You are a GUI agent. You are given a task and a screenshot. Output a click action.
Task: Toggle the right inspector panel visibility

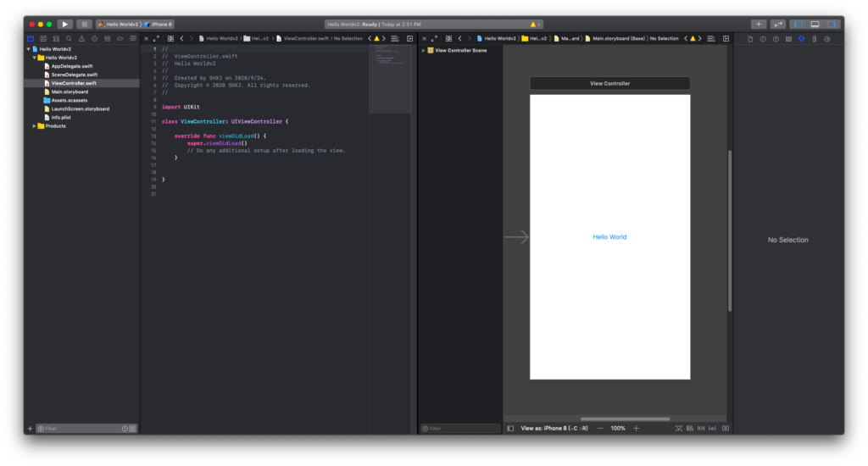pos(832,24)
